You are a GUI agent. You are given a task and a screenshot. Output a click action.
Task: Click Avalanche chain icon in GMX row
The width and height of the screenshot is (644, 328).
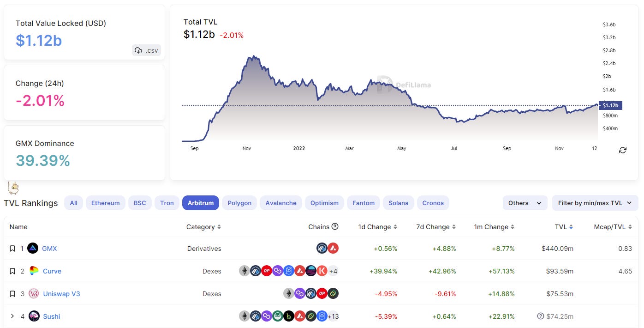[x=333, y=249]
